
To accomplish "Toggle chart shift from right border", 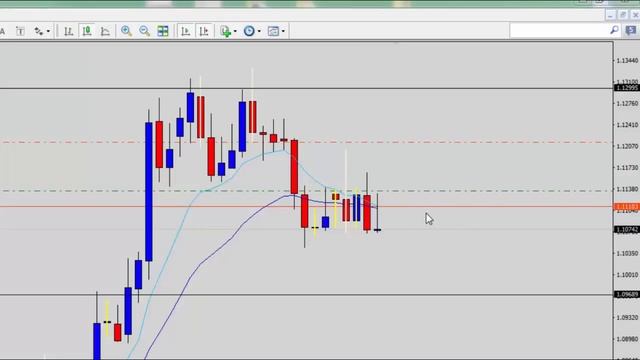I will point(204,31).
